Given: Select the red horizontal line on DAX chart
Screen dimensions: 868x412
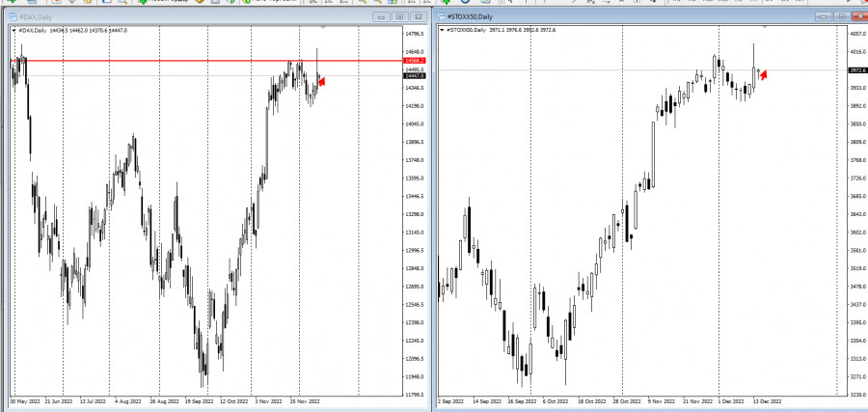Looking at the screenshot, I should 193,60.
